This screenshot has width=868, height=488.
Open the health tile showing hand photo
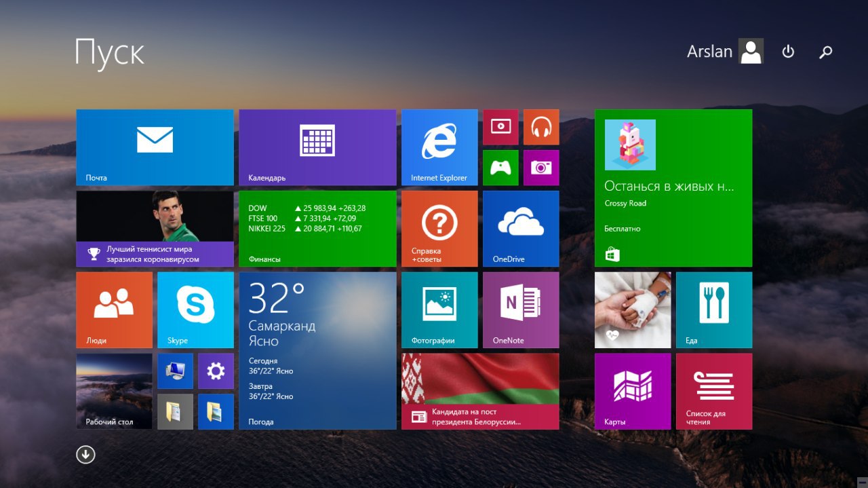(633, 310)
